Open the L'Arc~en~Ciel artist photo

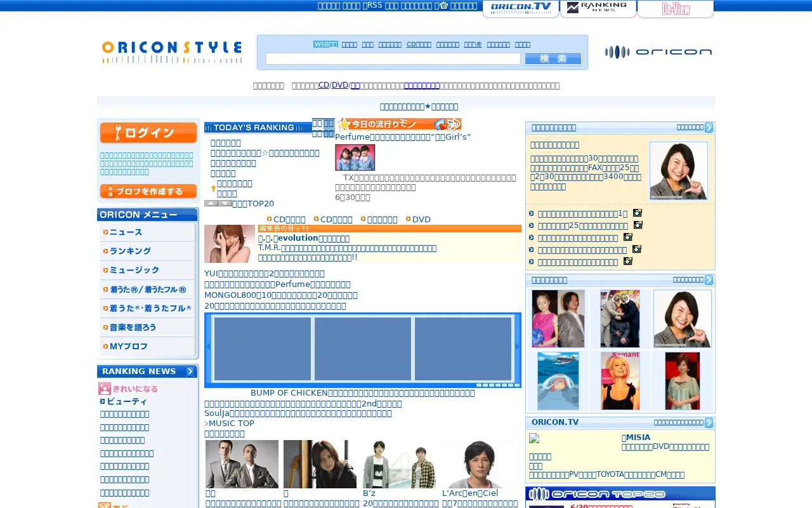point(479,464)
